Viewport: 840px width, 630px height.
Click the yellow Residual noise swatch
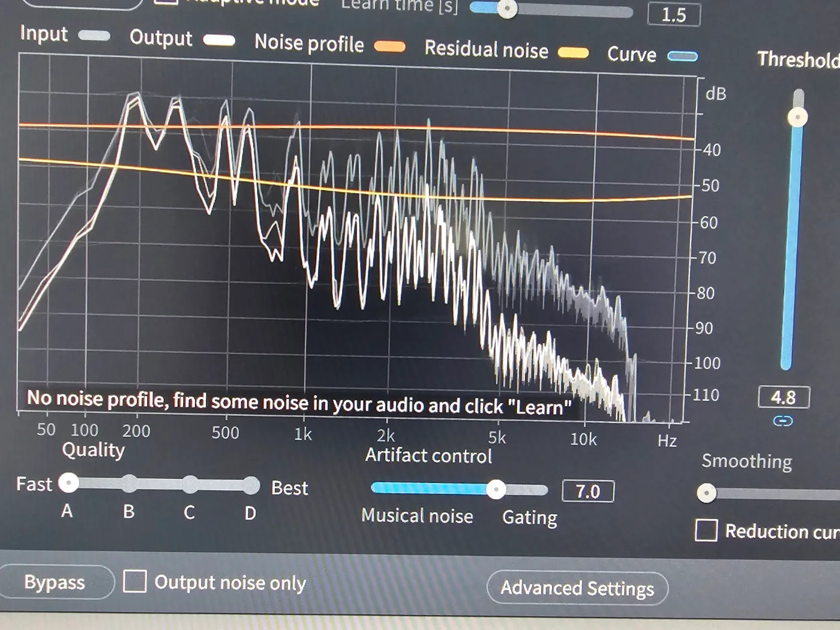pyautogui.click(x=573, y=53)
